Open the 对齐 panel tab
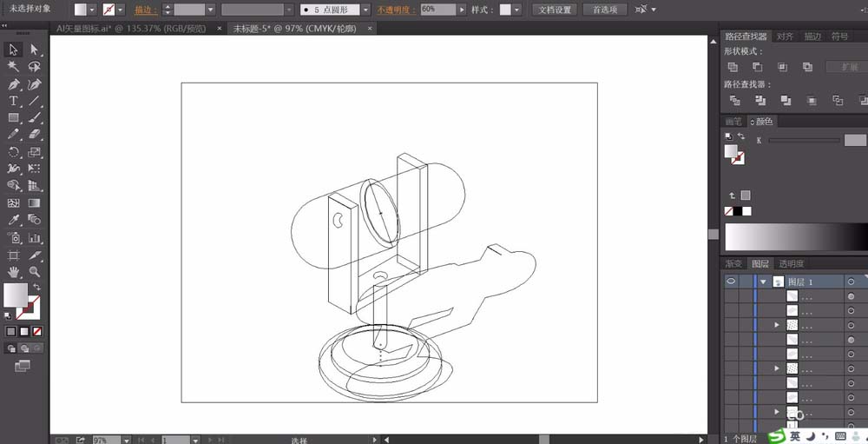This screenshot has width=868, height=444. pyautogui.click(x=785, y=36)
